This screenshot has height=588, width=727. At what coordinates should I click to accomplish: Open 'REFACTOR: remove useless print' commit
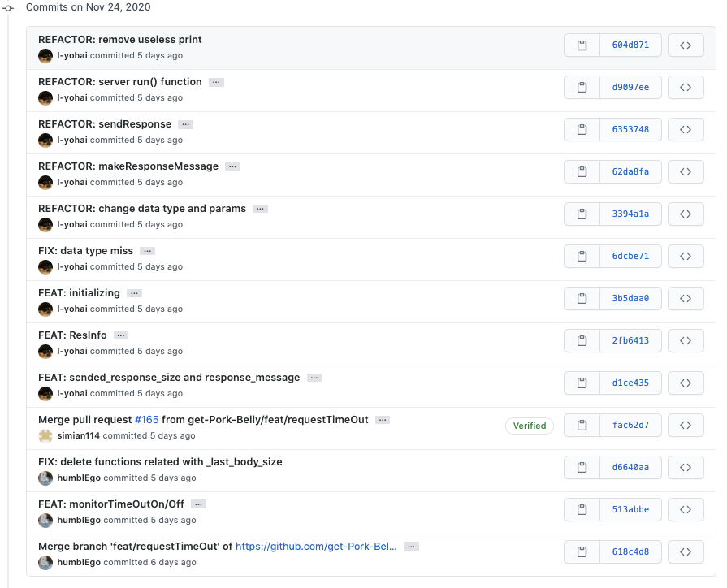(x=120, y=40)
